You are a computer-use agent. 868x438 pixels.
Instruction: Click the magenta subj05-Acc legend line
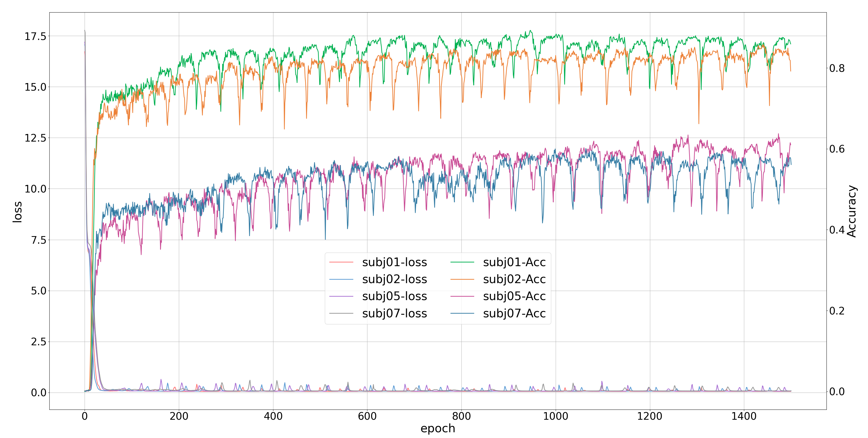click(x=462, y=296)
